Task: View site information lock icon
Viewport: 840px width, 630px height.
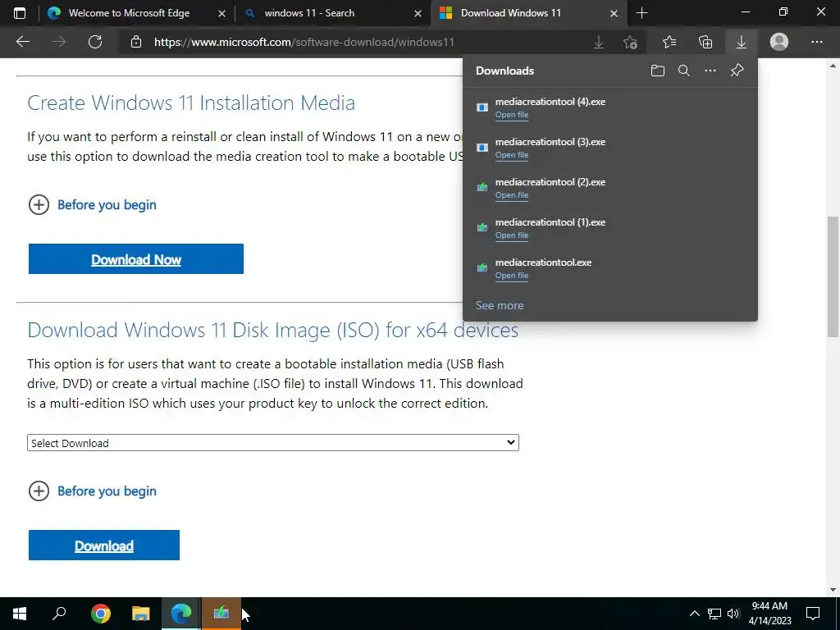Action: 136,42
